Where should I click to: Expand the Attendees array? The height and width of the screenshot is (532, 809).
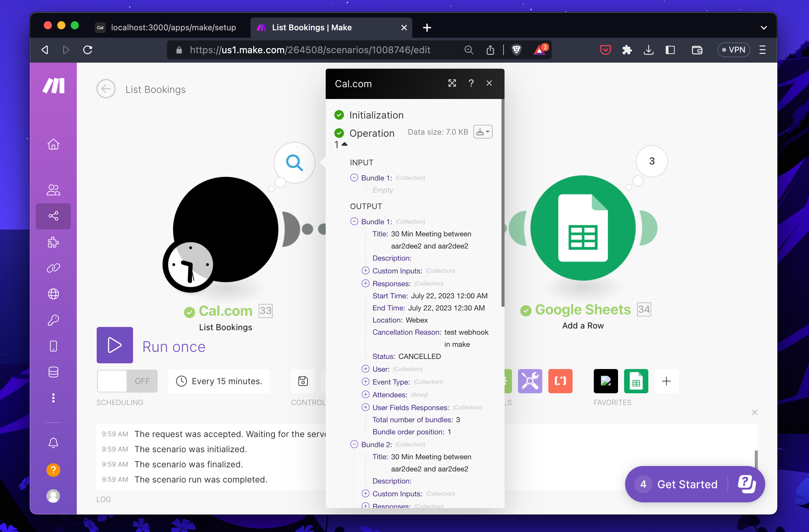point(365,395)
